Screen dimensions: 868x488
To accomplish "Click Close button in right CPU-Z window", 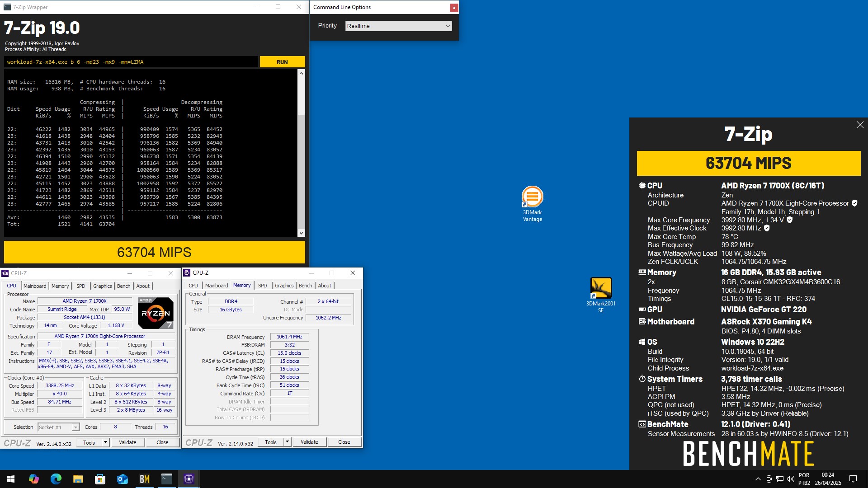I will point(344,442).
